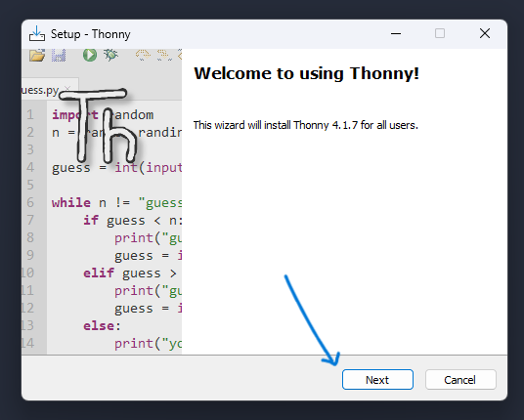
Task: Close the Setup - Thonny window
Action: coord(485,34)
